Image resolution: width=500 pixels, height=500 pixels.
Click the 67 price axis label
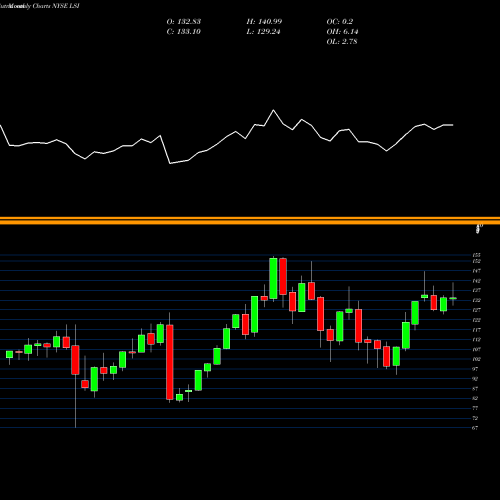[x=476, y=428]
